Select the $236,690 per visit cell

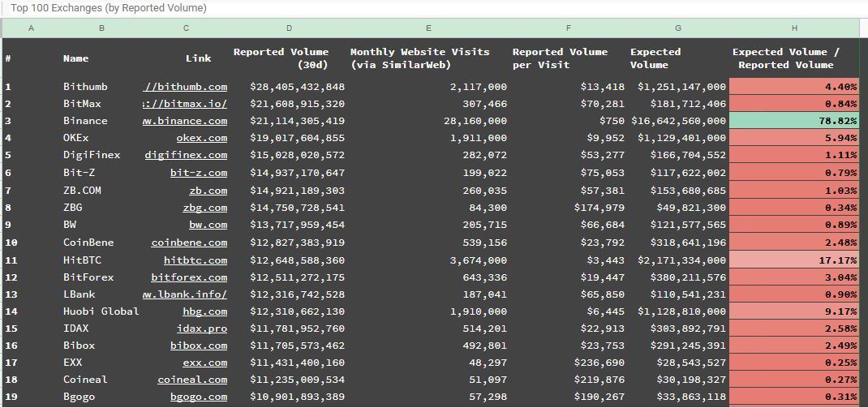[x=569, y=363]
